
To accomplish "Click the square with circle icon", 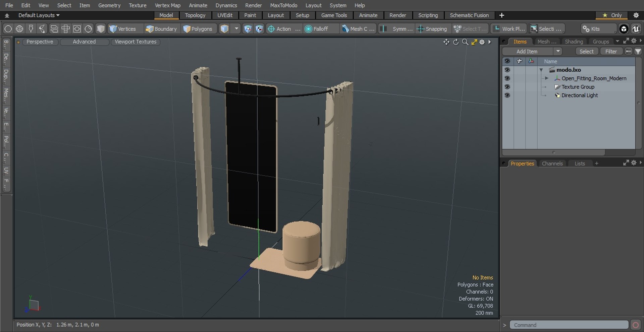I will coord(77,29).
